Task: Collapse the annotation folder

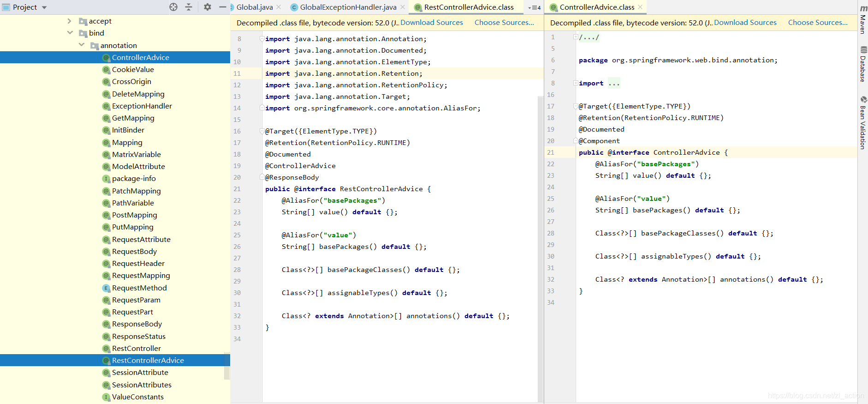Action: 82,45
